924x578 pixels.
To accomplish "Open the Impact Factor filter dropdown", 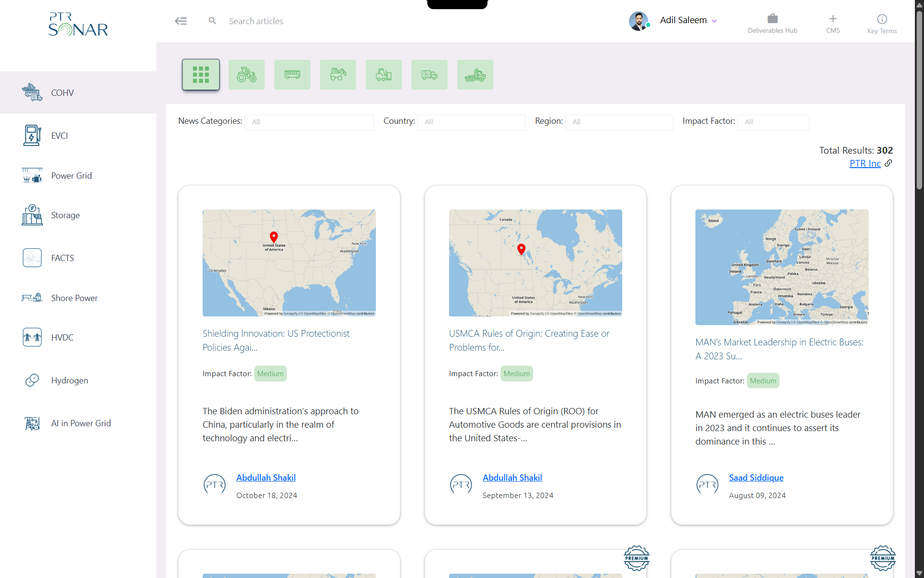I will click(773, 122).
